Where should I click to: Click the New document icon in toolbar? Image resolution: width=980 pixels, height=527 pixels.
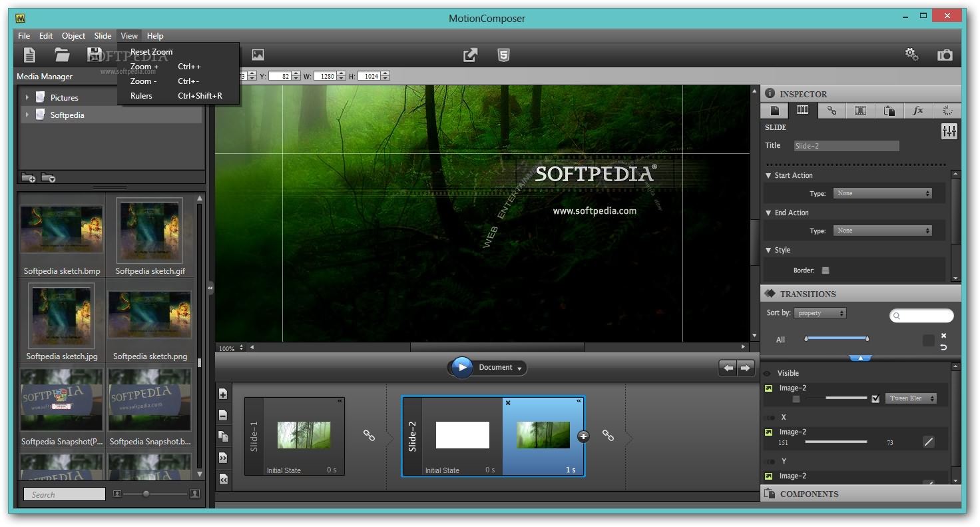tap(29, 55)
